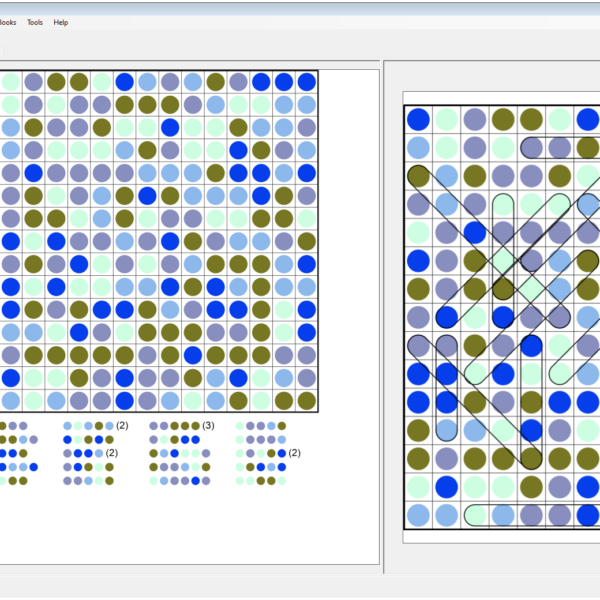Select the clue pattern labeled (3)
Viewport: 600px width, 600px height.
(x=180, y=426)
